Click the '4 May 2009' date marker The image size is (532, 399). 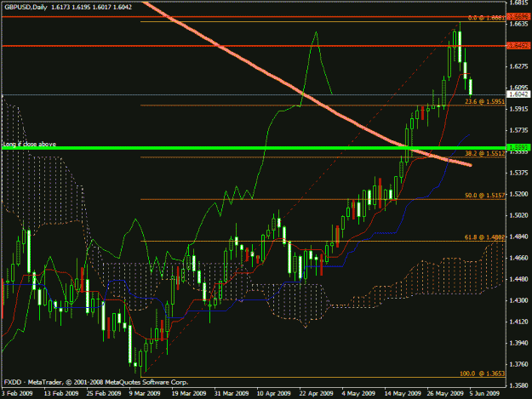(x=358, y=393)
